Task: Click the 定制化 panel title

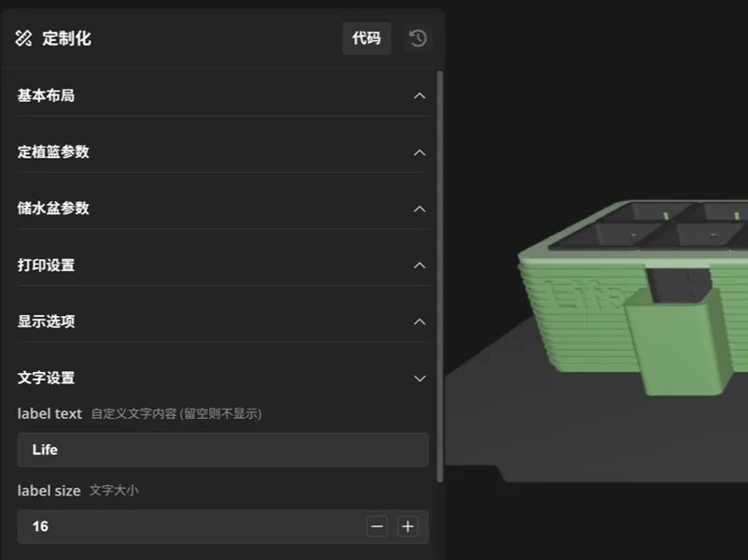Action: (66, 38)
